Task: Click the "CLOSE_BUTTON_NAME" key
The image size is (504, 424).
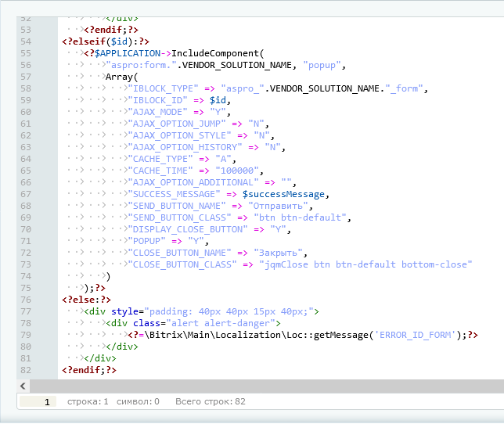Action: click(x=179, y=253)
